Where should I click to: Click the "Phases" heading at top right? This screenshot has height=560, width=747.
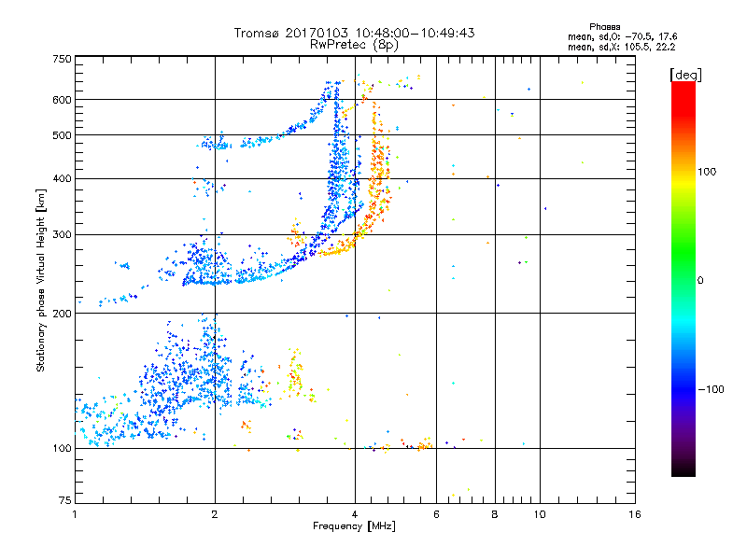[x=604, y=27]
